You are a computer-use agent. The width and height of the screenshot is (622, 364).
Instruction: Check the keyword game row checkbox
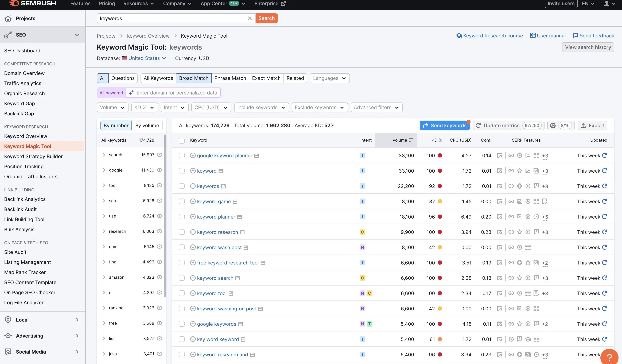click(182, 201)
